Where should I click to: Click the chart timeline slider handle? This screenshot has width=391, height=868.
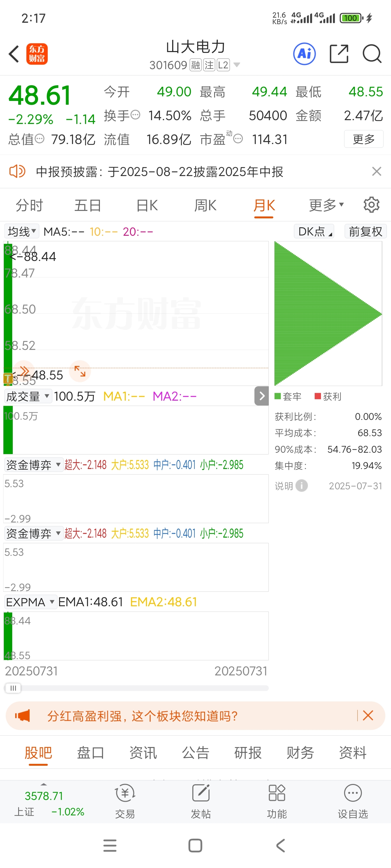[x=13, y=688]
